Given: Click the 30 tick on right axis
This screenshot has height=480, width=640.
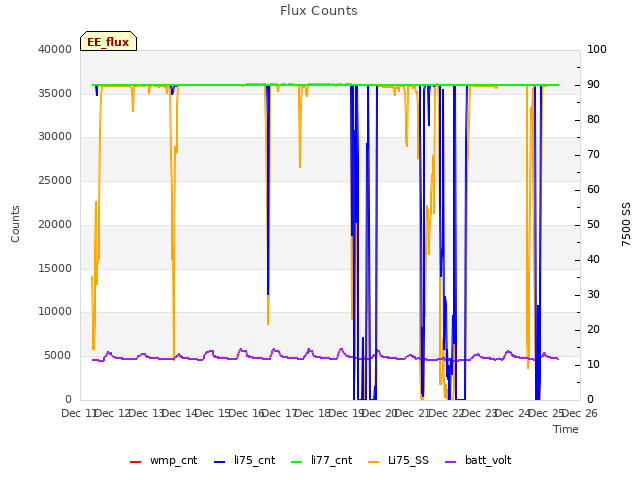Looking at the screenshot, I should click(593, 295).
